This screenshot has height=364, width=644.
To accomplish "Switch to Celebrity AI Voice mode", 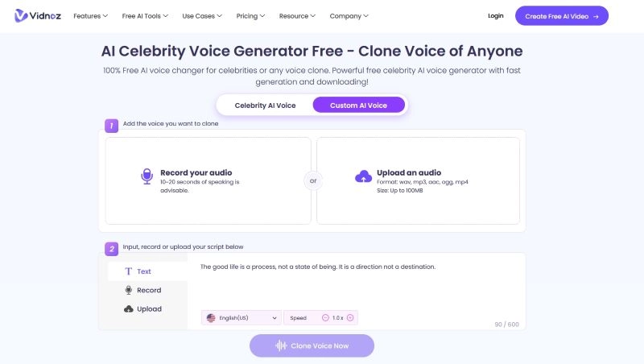I will (265, 105).
